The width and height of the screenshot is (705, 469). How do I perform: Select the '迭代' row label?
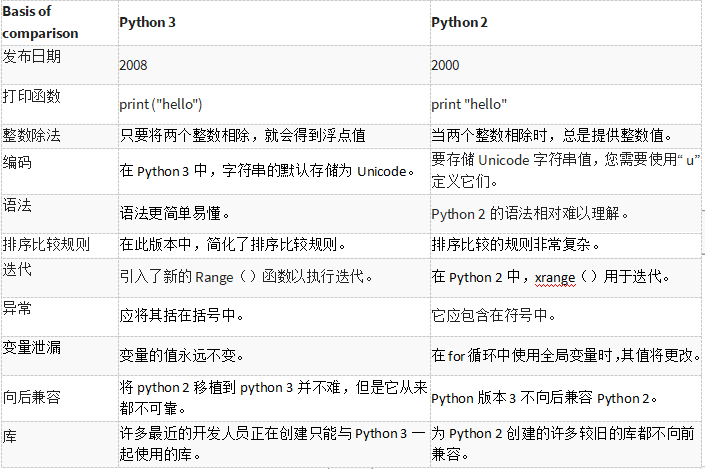point(17,269)
